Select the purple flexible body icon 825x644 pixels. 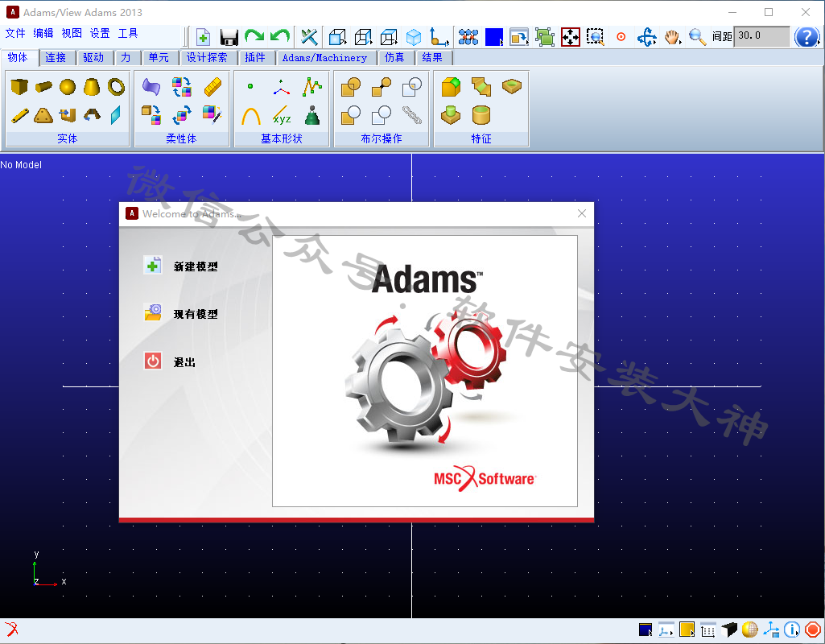point(151,86)
